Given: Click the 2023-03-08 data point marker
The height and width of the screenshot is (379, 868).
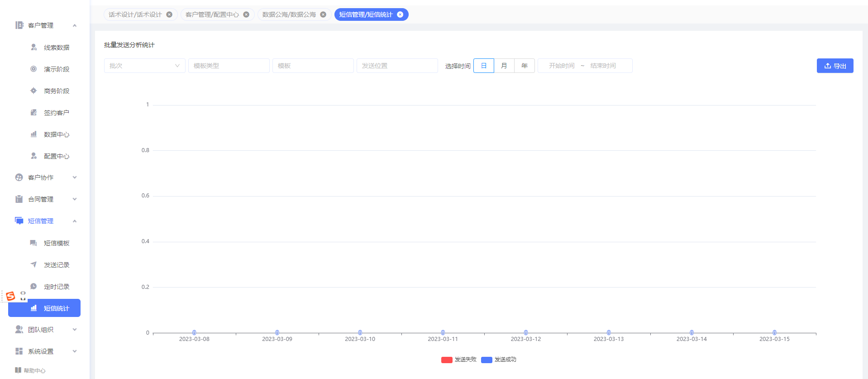Looking at the screenshot, I should pyautogui.click(x=194, y=332).
